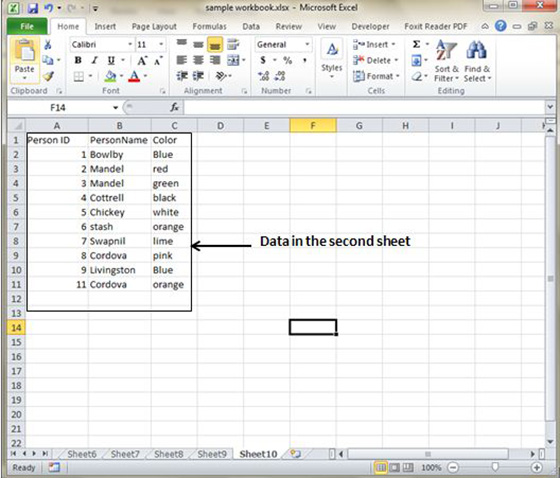The width and height of the screenshot is (560, 478).
Task: Toggle Wrap Text
Action: [233, 44]
